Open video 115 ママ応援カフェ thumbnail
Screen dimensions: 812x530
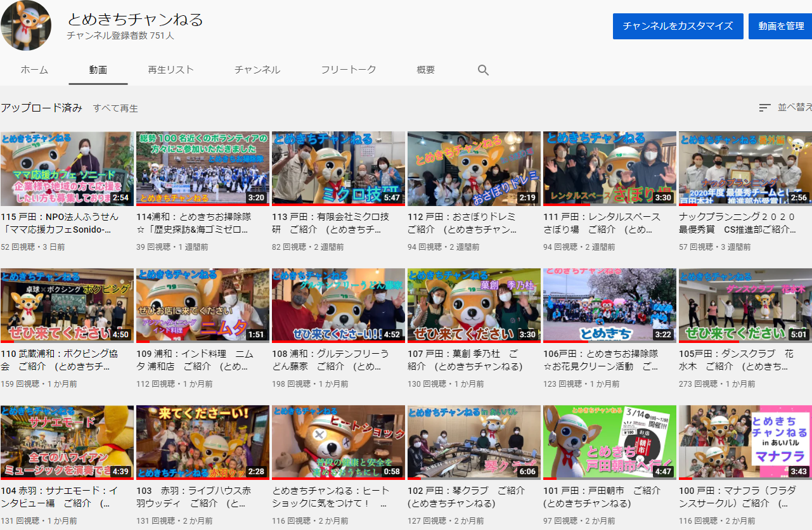[67, 168]
